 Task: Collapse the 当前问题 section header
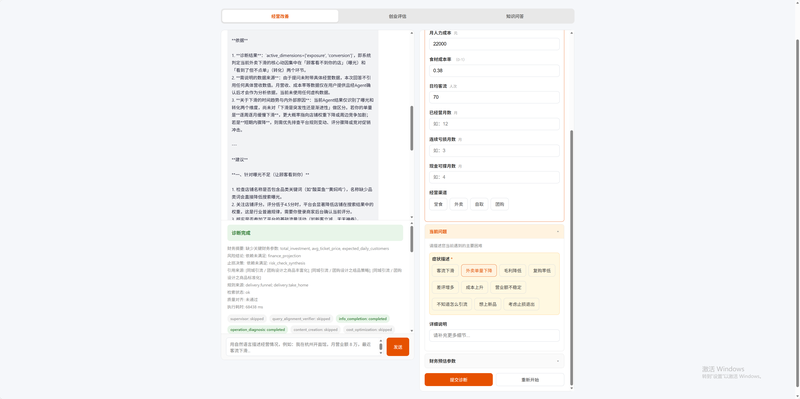pos(494,232)
